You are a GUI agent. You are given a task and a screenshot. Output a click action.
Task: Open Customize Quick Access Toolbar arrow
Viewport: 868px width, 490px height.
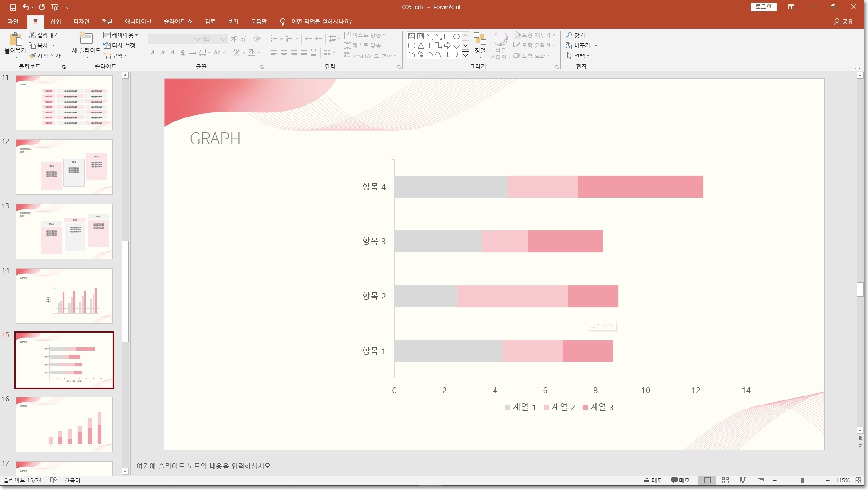pyautogui.click(x=68, y=7)
